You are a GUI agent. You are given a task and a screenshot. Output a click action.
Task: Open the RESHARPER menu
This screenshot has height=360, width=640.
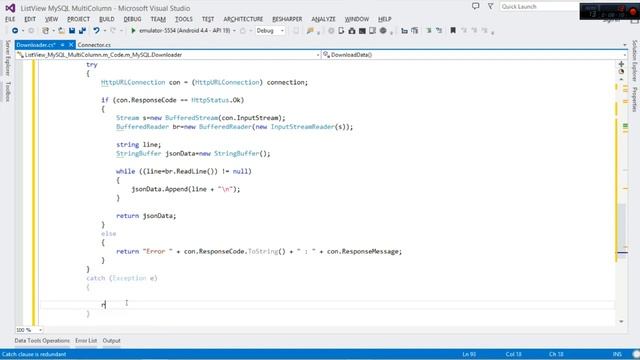[x=287, y=19]
